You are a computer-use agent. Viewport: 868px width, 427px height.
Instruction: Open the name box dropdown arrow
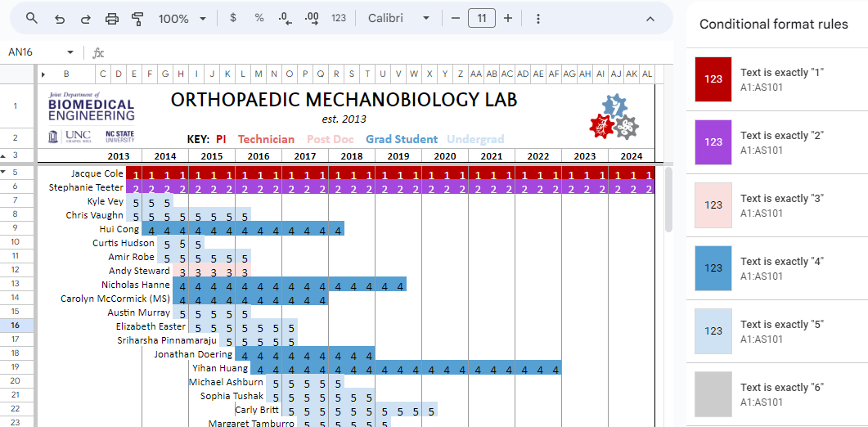coord(70,52)
